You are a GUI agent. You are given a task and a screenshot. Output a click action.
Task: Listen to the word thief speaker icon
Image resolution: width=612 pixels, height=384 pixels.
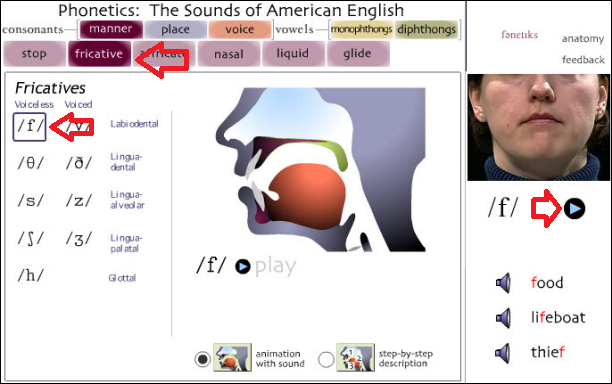(503, 353)
